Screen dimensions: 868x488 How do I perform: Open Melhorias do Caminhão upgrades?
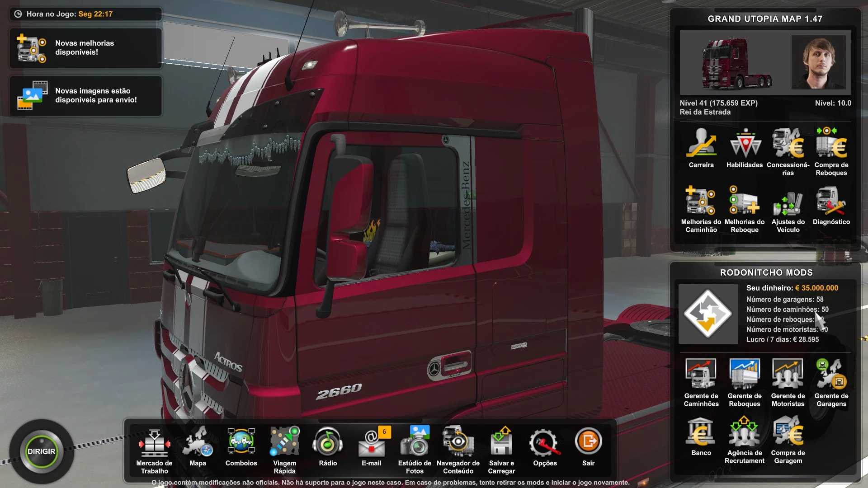coord(701,201)
